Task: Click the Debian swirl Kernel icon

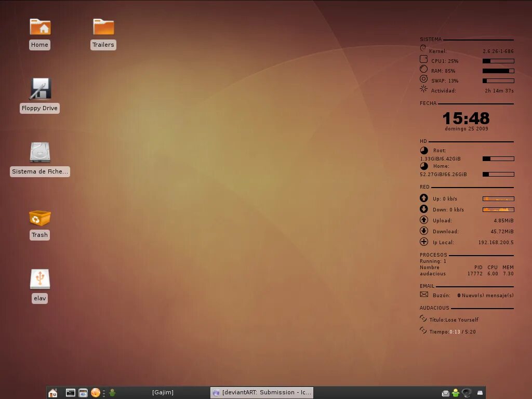Action: pos(423,48)
